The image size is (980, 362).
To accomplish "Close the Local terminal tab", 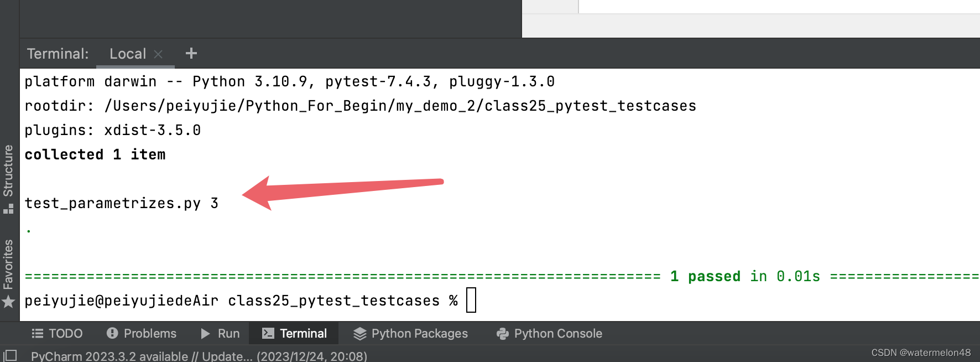I will point(158,54).
